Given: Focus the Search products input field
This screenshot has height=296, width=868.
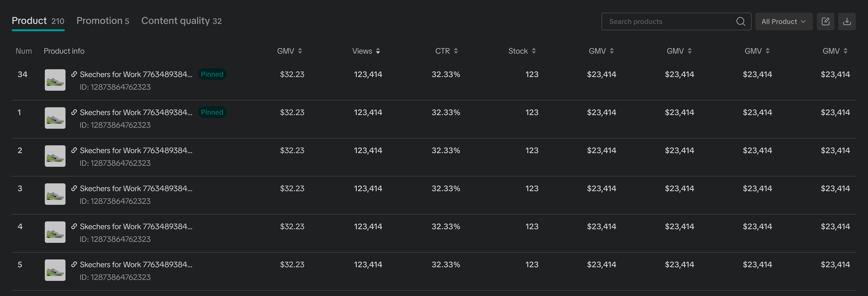Looking at the screenshot, I should tap(669, 22).
